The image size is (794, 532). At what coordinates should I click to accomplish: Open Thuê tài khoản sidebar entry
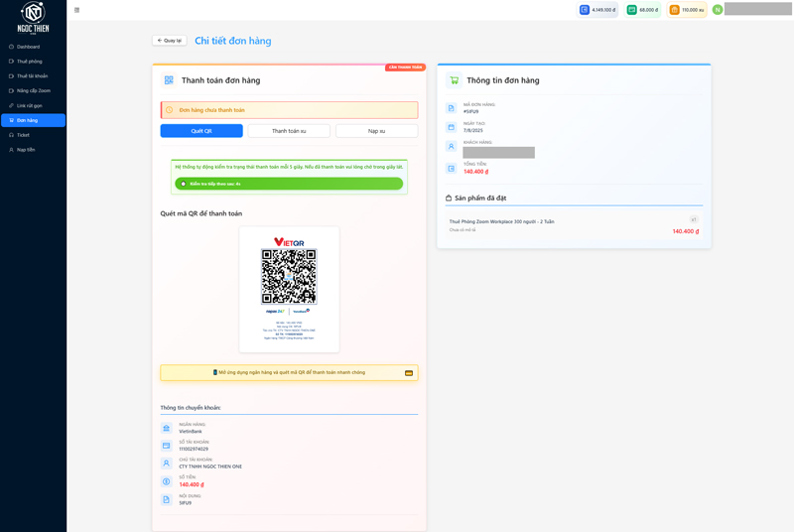pos(33,75)
